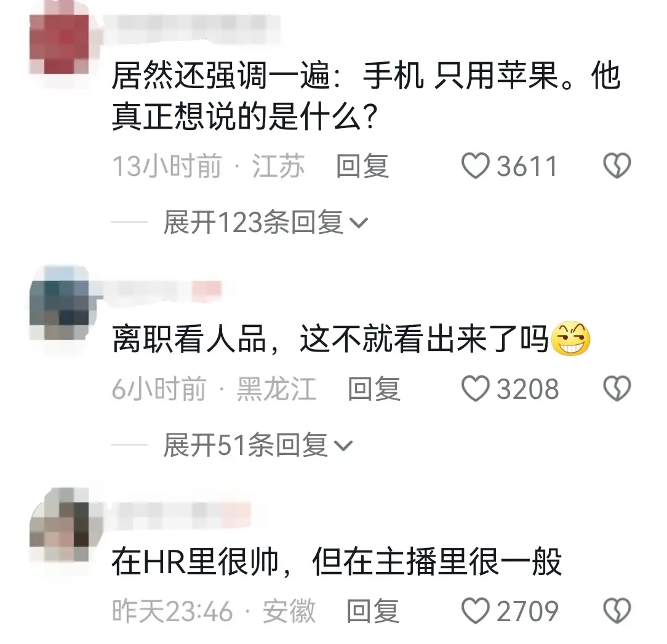
Task: Dislike the Jiangsu comment via broken heart
Action: tap(617, 166)
